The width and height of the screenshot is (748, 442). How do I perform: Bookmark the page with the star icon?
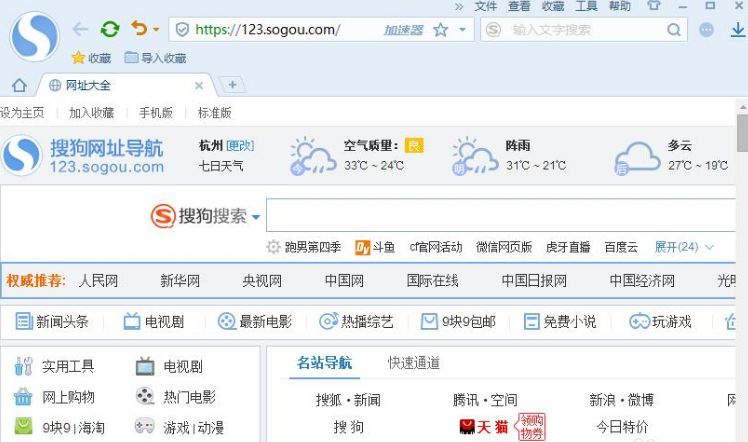(x=440, y=30)
